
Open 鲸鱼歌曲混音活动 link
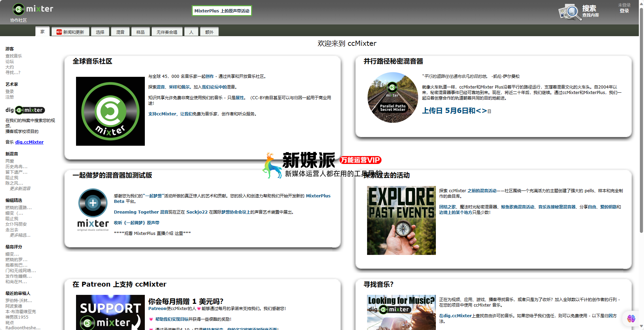518,207
